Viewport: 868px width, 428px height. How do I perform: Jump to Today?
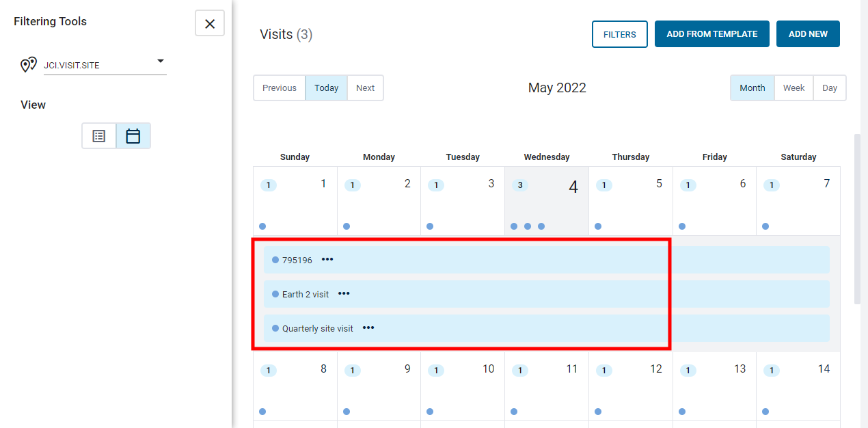(327, 88)
